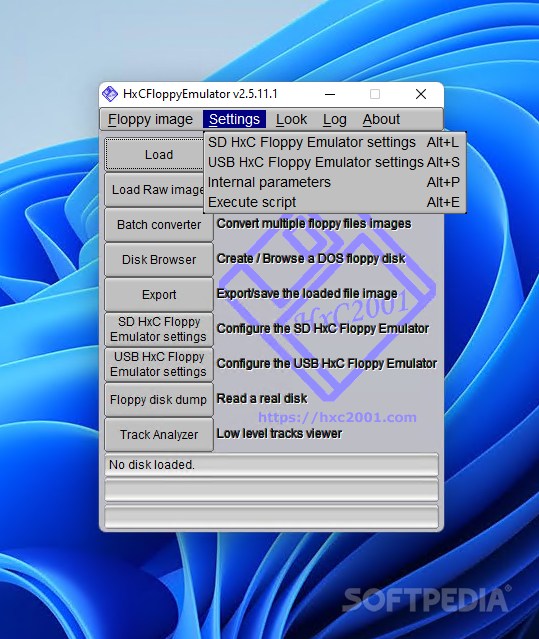Image resolution: width=539 pixels, height=639 pixels.
Task: Click USB HxC Floppy Emulator settings button
Action: click(x=159, y=364)
